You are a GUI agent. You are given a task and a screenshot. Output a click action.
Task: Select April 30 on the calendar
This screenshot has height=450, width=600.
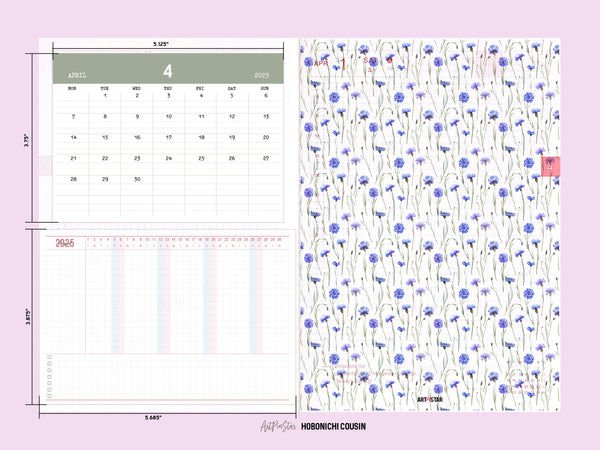(x=137, y=178)
